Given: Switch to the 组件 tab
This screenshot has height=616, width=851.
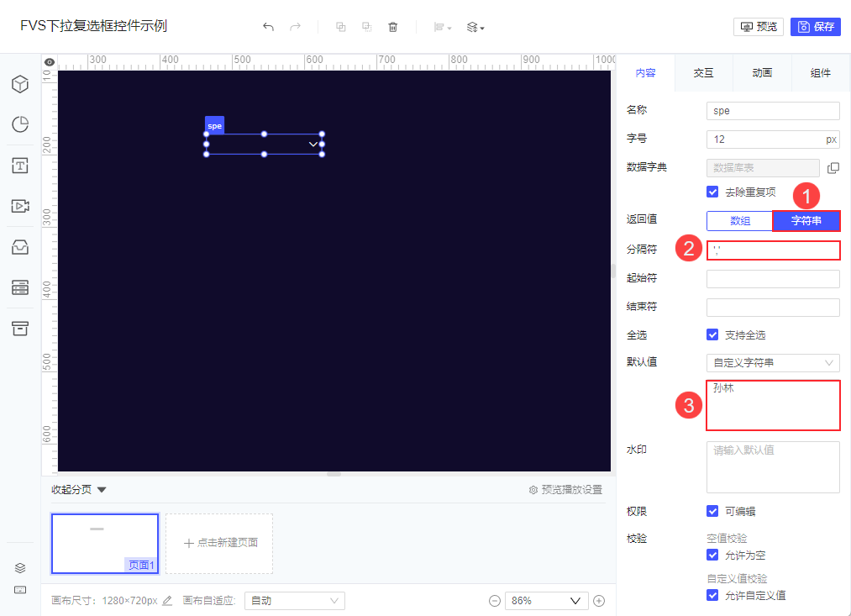Looking at the screenshot, I should 820,73.
